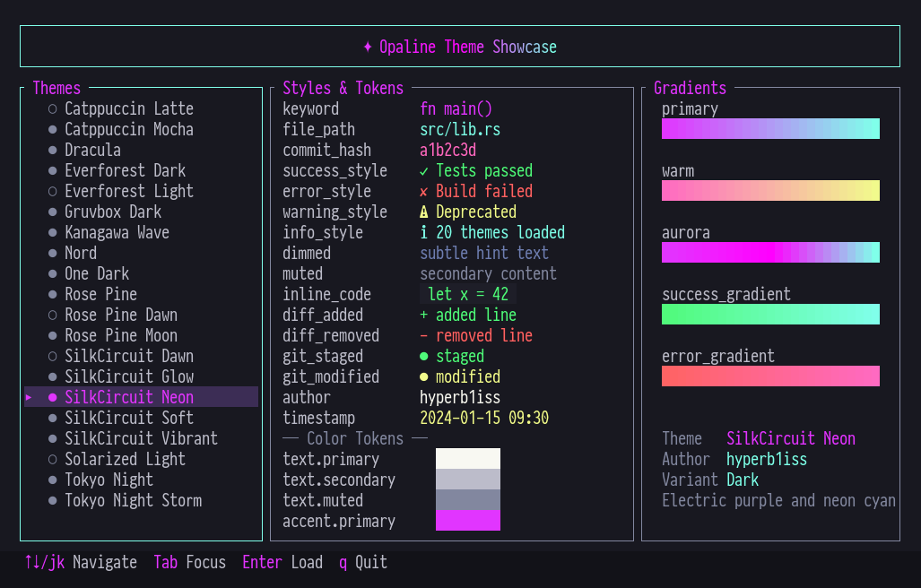Select Rose Pine Moon theme
This screenshot has height=588, width=921.
pos(141,335)
